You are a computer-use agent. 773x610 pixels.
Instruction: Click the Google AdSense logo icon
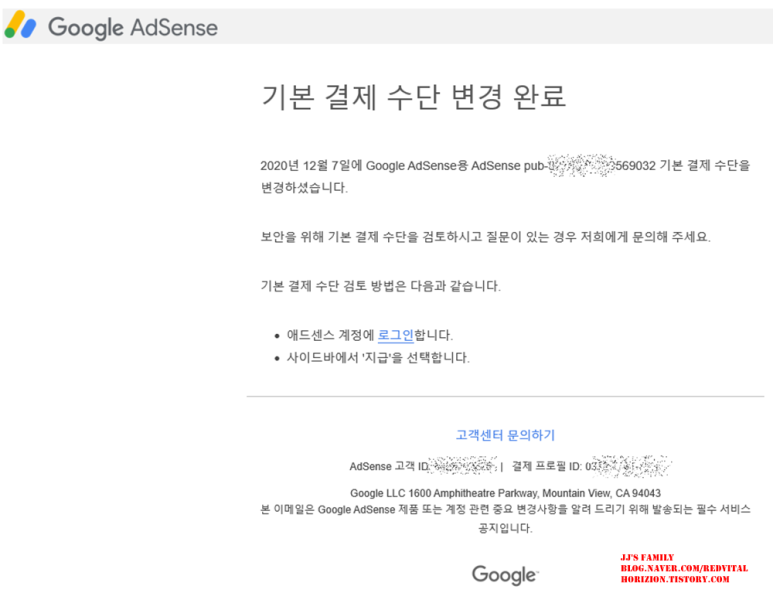click(20, 25)
